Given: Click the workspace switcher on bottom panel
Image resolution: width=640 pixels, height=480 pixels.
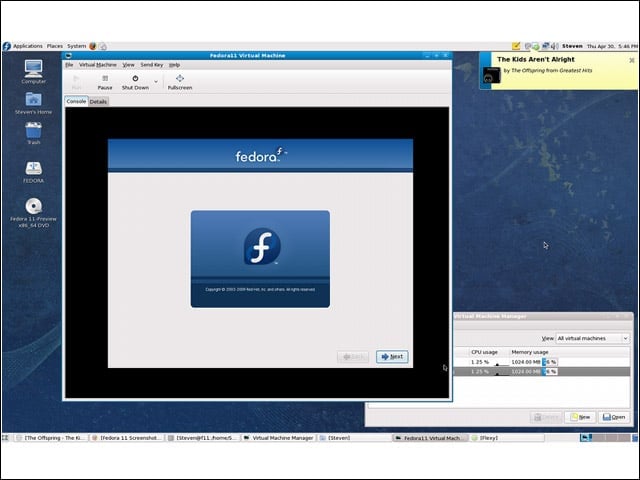Looking at the screenshot, I should 605,438.
